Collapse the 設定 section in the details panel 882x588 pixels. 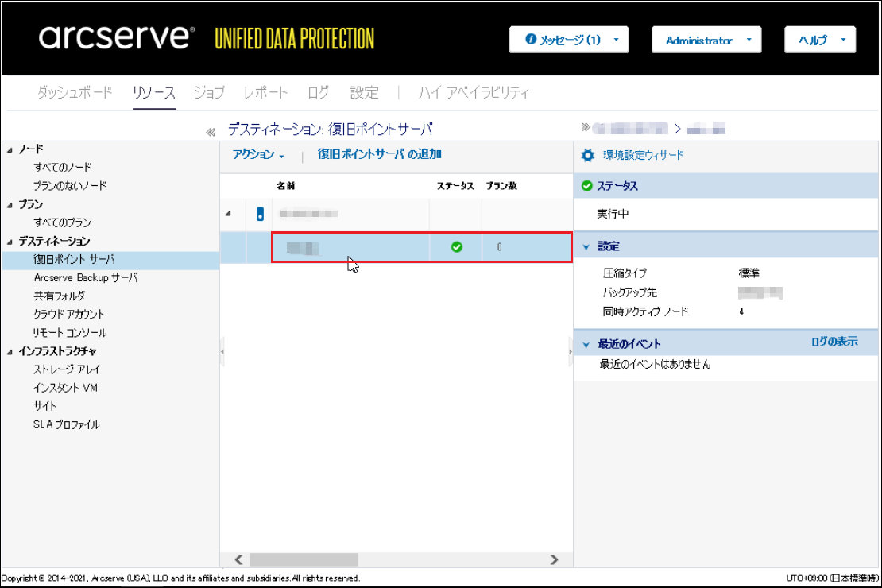pyautogui.click(x=586, y=247)
